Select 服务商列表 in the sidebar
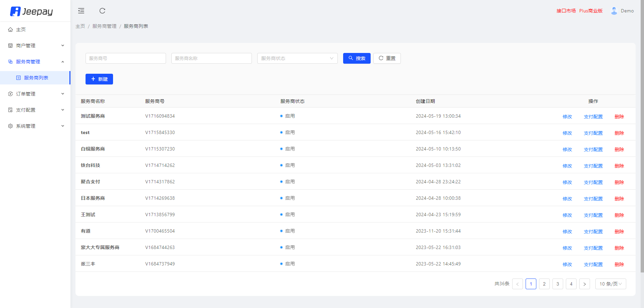 36,78
